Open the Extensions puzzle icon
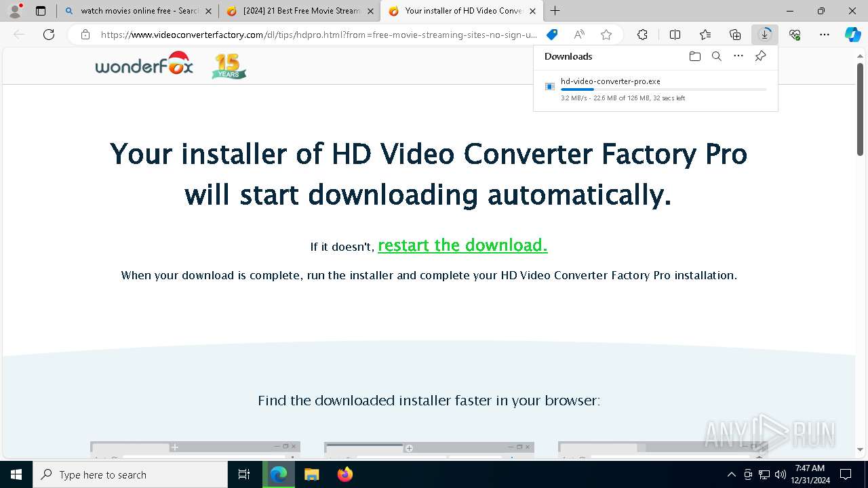This screenshot has width=868, height=488. pos(642,35)
